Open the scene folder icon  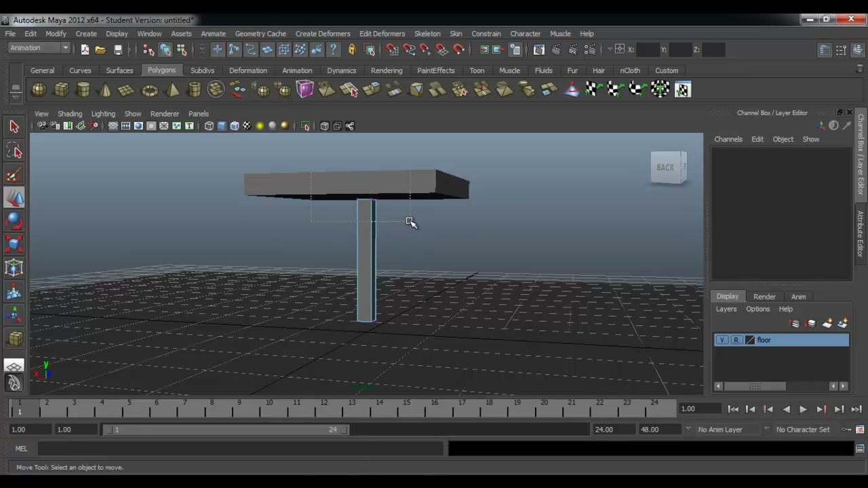[100, 49]
